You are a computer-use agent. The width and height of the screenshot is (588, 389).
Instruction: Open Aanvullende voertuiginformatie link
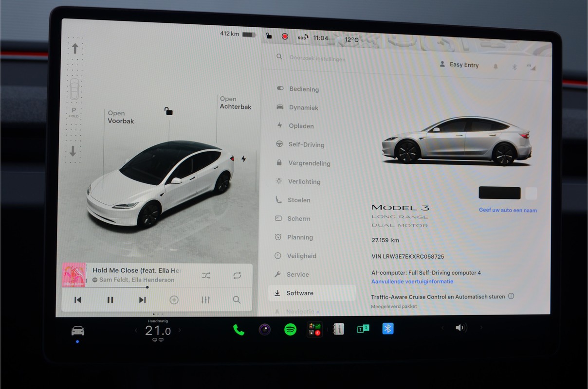412,282
